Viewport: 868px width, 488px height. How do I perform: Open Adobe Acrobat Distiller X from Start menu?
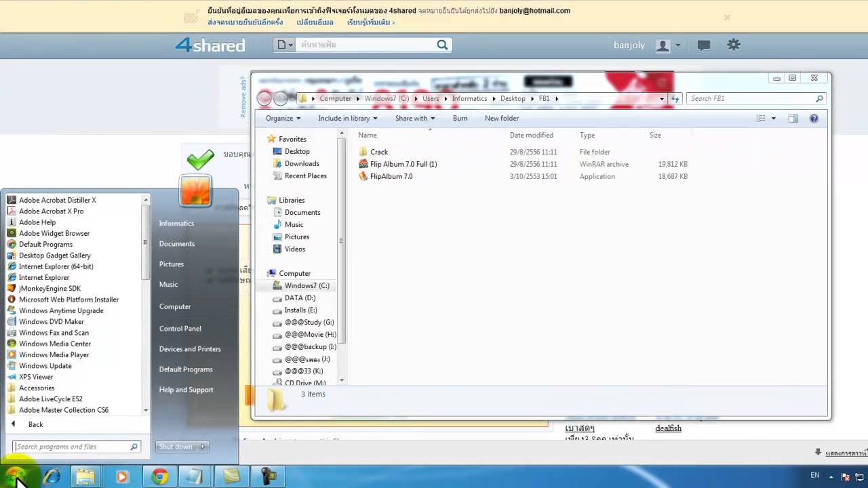coord(58,200)
